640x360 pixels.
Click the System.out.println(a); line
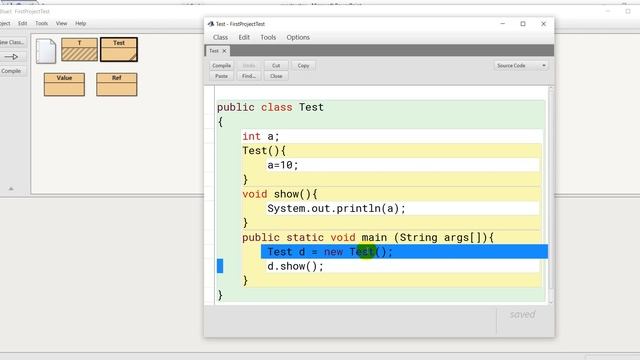336,209
